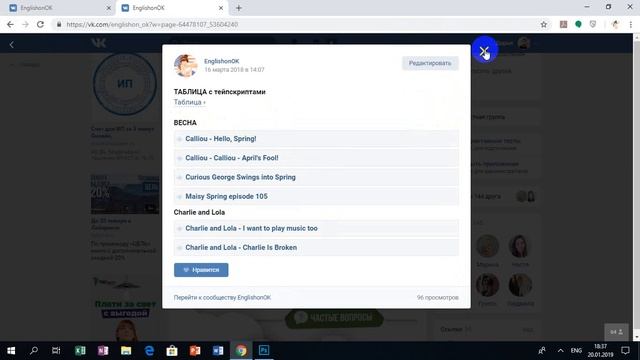Open Microsoft Store from taskbar
The height and width of the screenshot is (360, 640).
(172, 351)
